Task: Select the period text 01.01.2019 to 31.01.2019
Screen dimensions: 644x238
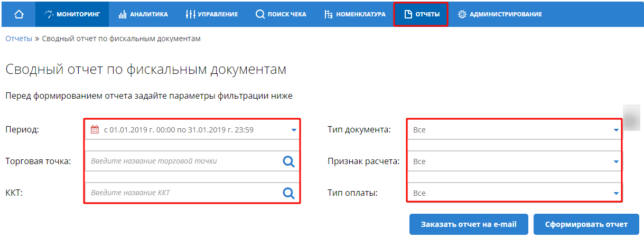Action: coord(179,130)
